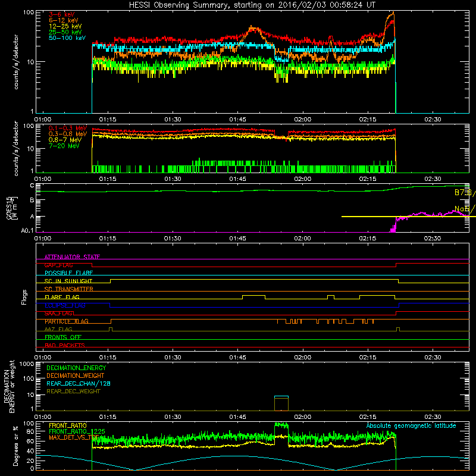
Task: Select the 6-12 keV legend label
Action: (63, 20)
